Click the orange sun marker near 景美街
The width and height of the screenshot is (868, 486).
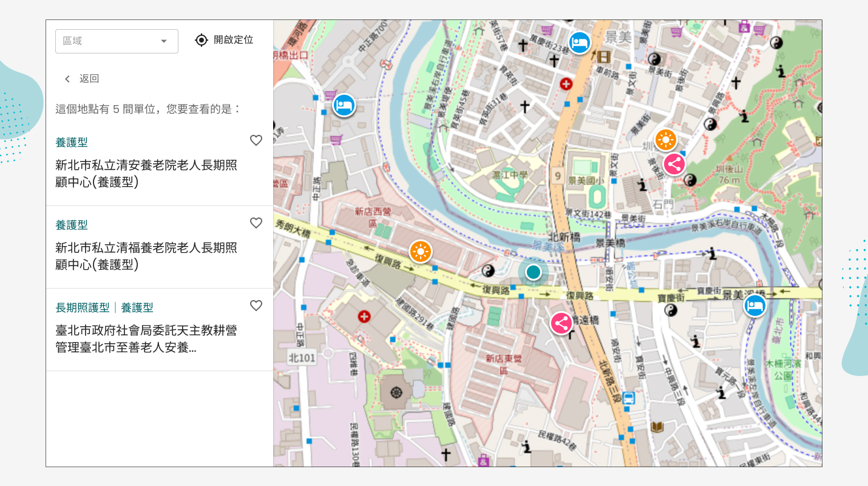pos(666,140)
